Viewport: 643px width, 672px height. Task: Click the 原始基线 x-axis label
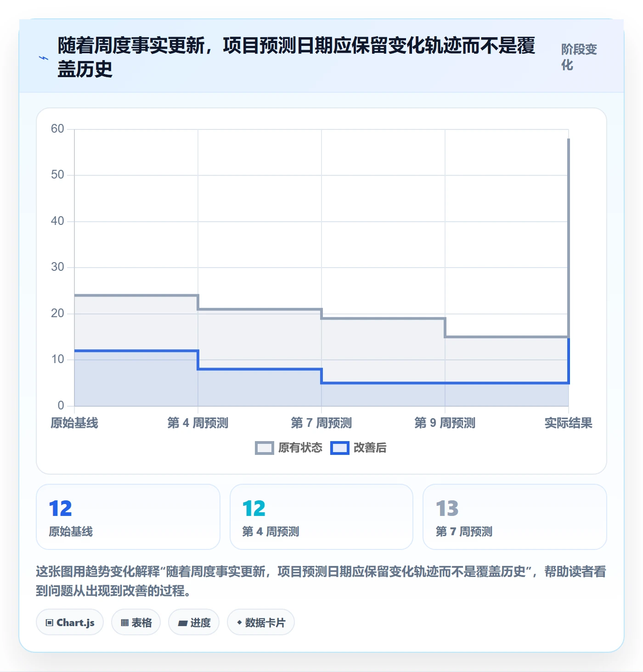coord(74,423)
